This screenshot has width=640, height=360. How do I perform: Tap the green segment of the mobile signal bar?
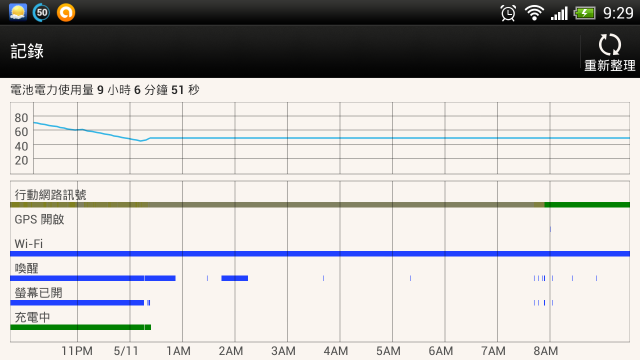pyautogui.click(x=587, y=204)
